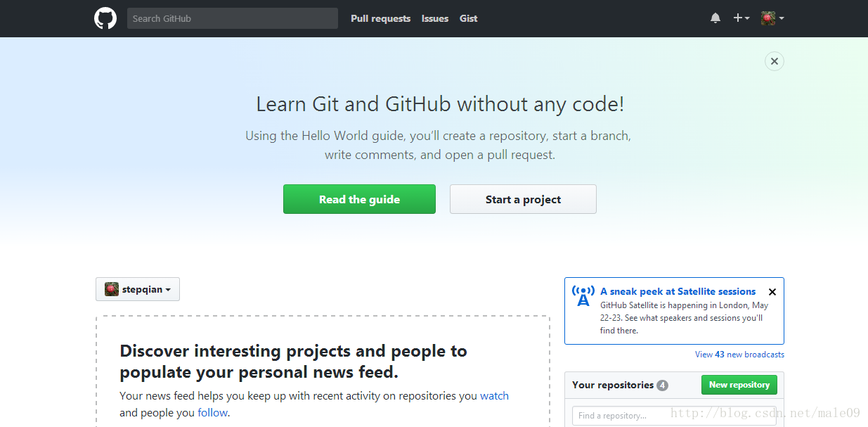Click the Learn Git and GitHub headline
The height and width of the screenshot is (427, 868).
440,104
